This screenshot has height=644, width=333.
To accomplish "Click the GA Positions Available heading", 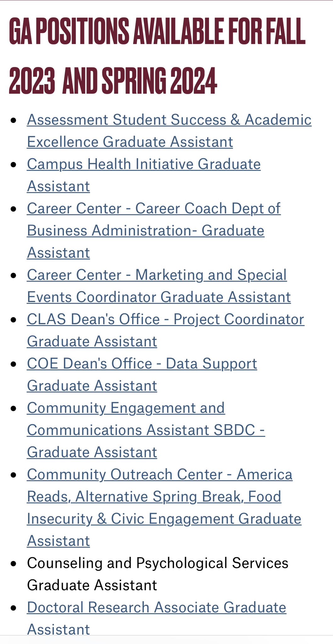I will (157, 56).
